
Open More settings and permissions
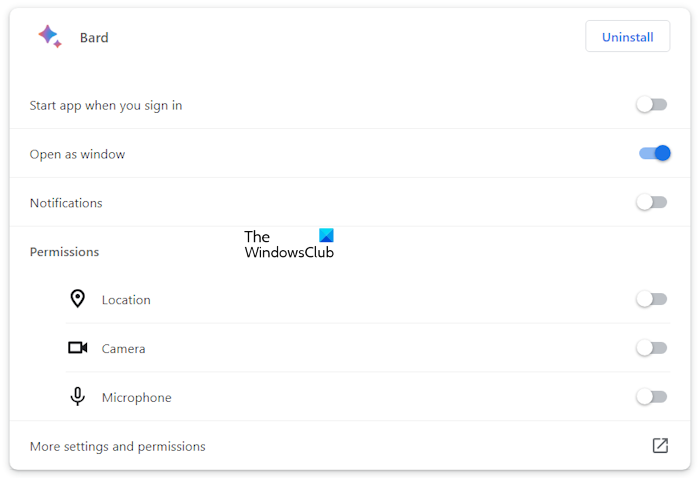[118, 446]
